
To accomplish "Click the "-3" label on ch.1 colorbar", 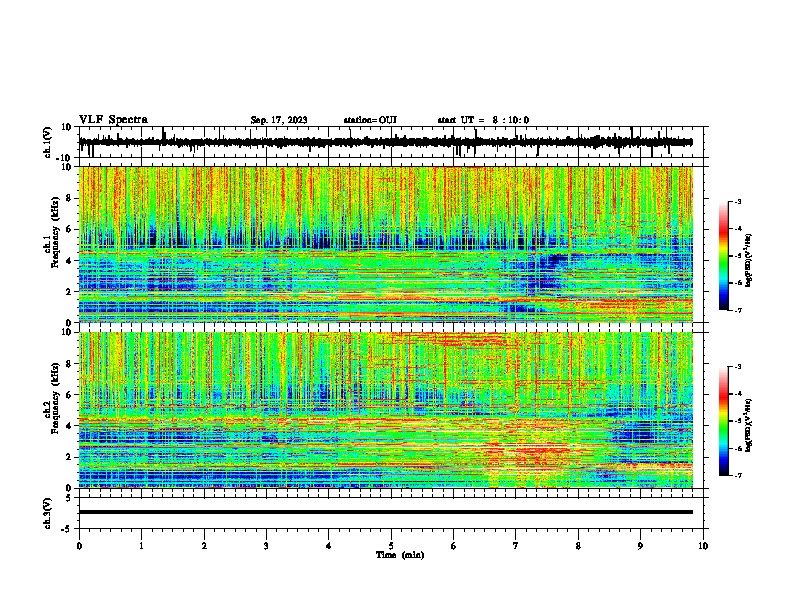I will (738, 202).
